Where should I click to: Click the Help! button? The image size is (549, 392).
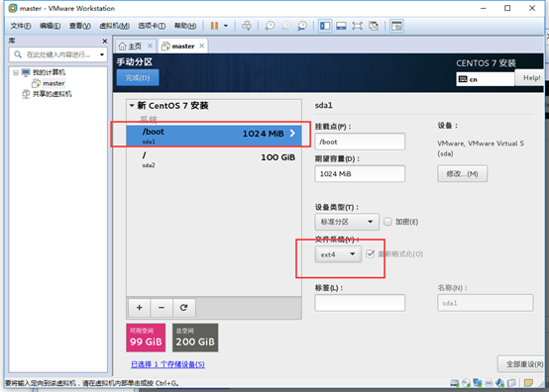point(529,77)
